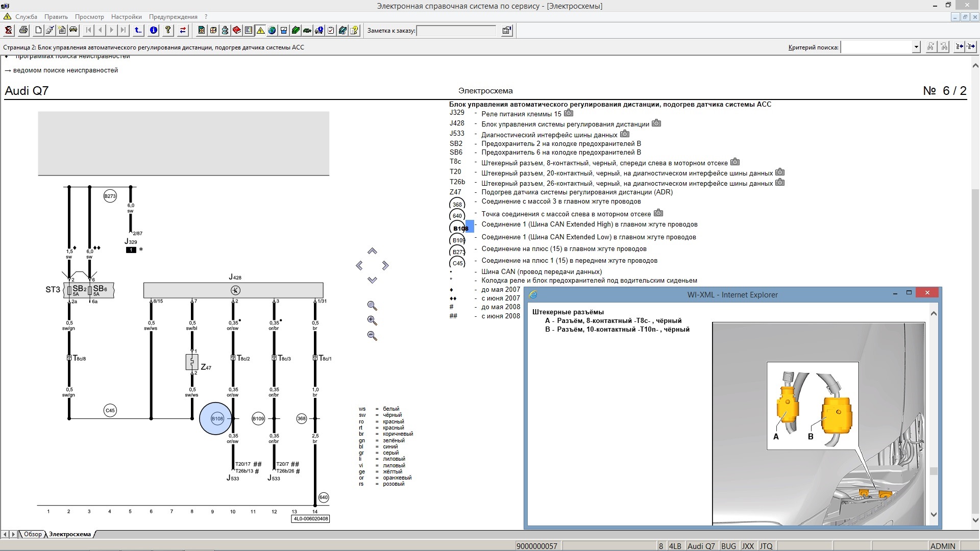Maximize the WI-XML Internet Explorer window
Image resolution: width=980 pixels, height=551 pixels.
(909, 293)
